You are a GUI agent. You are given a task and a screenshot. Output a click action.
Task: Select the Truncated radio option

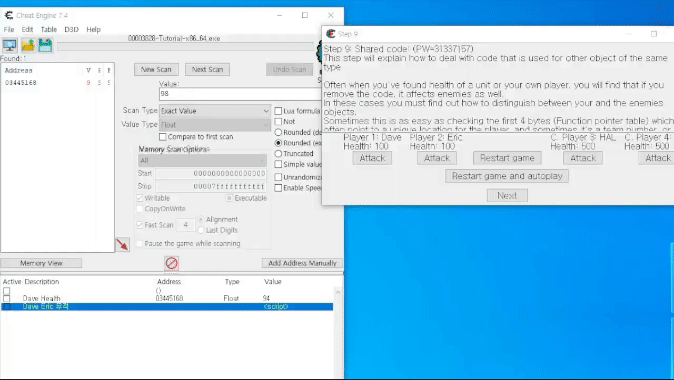coord(278,153)
